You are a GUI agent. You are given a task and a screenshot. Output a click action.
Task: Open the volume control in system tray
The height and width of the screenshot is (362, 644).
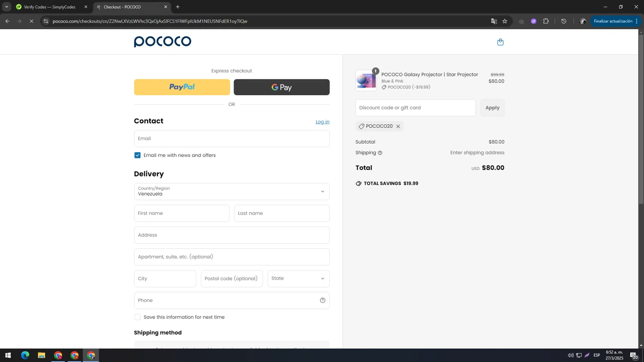pyautogui.click(x=571, y=355)
